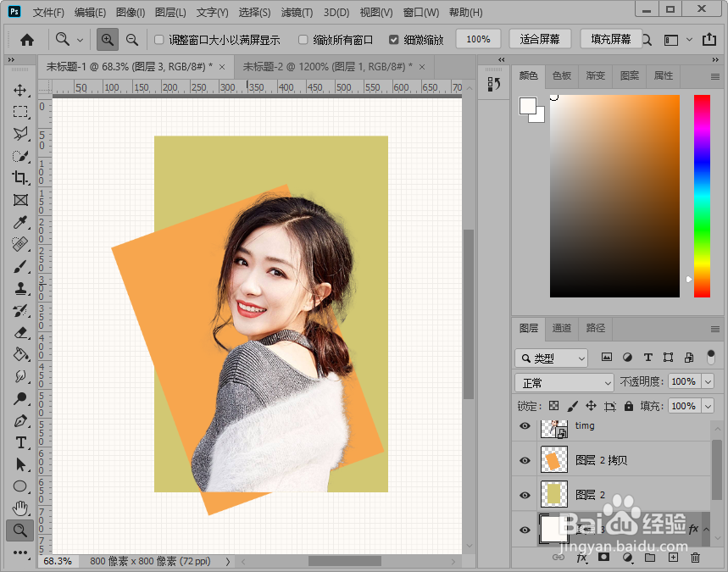Select the Rectangular Marquee tool
The image size is (728, 572).
[20, 112]
